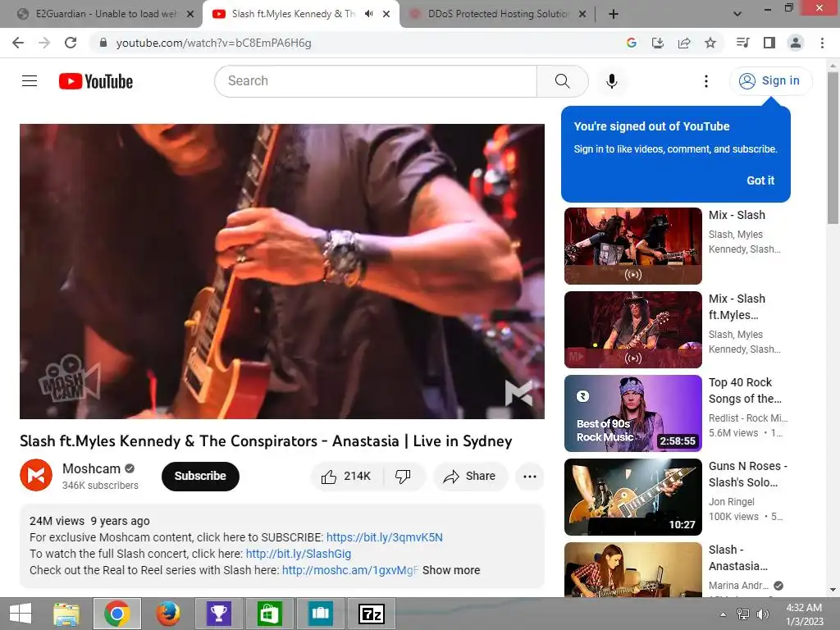This screenshot has height=630, width=840.
Task: Open the Moshcam channel name link
Action: 91,468
